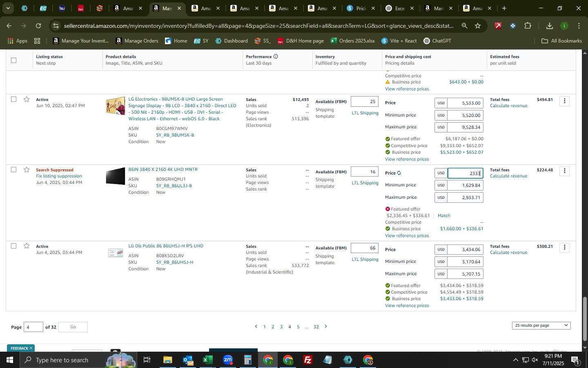This screenshot has width=588, height=368.
Task: Click LTL Shipping for the 98UM5K-B listing
Action: (365, 113)
